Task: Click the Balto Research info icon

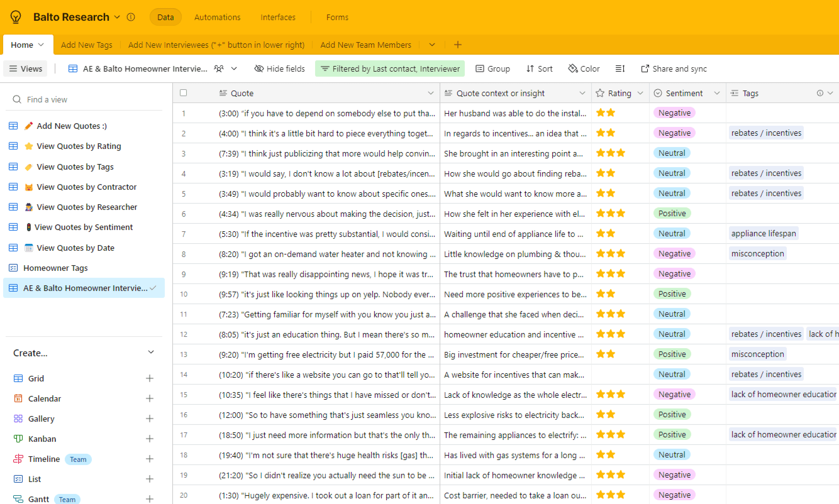Action: 131,17
